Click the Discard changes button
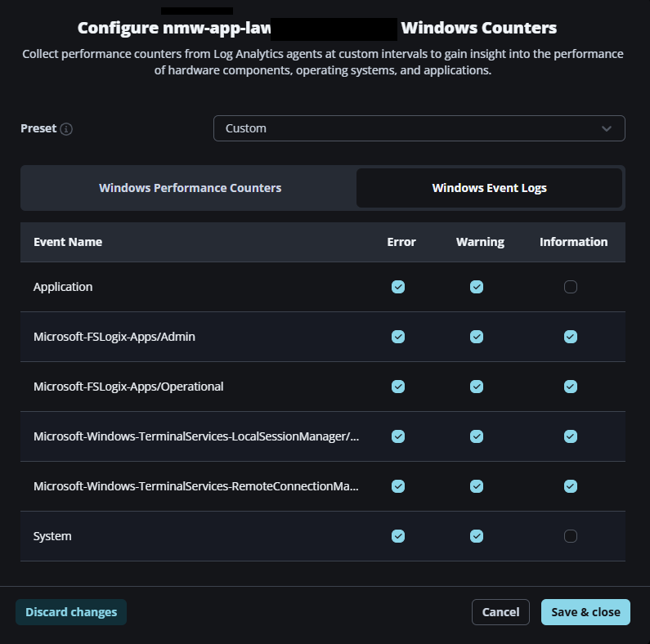Image resolution: width=650 pixels, height=644 pixels. pos(71,612)
